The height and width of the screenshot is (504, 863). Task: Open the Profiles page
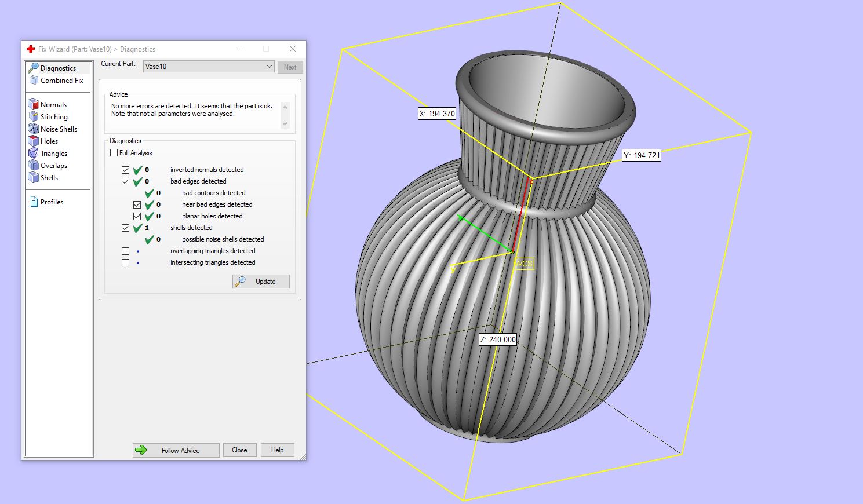click(x=51, y=202)
